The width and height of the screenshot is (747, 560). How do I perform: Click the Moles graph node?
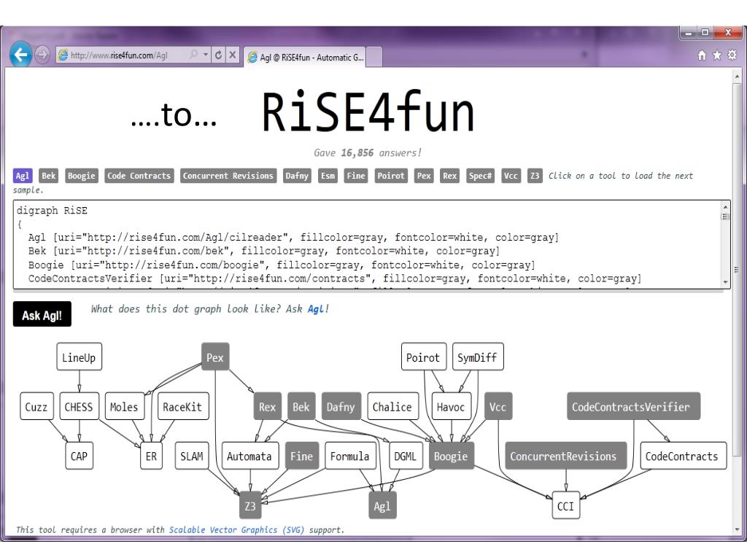pos(124,406)
